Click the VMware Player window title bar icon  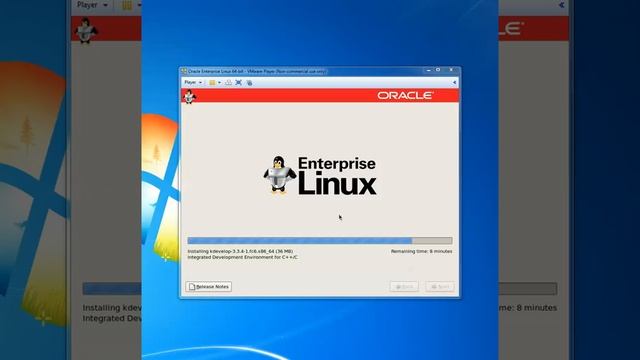point(184,71)
